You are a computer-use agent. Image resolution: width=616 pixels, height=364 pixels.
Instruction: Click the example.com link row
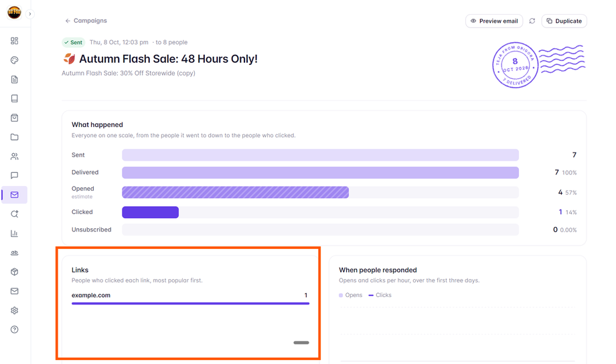point(190,298)
